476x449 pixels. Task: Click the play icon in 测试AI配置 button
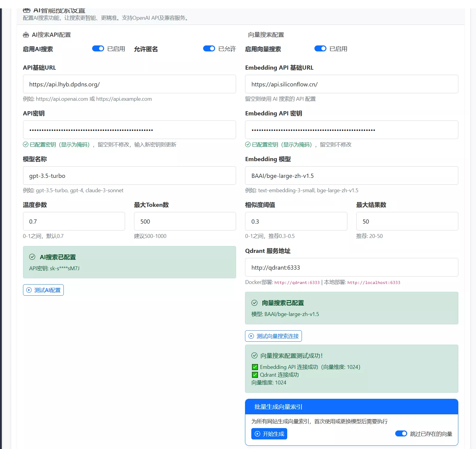point(29,290)
